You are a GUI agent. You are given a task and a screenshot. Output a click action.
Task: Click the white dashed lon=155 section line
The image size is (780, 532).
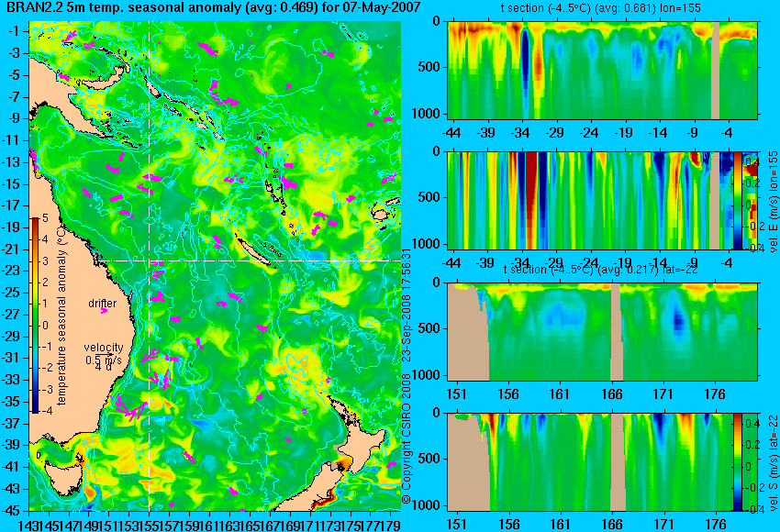click(150, 266)
